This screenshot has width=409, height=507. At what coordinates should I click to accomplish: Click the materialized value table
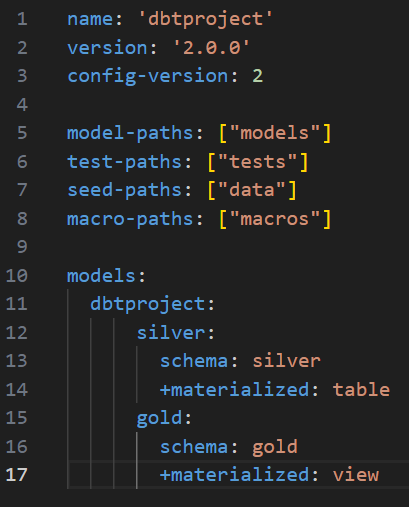pos(361,390)
